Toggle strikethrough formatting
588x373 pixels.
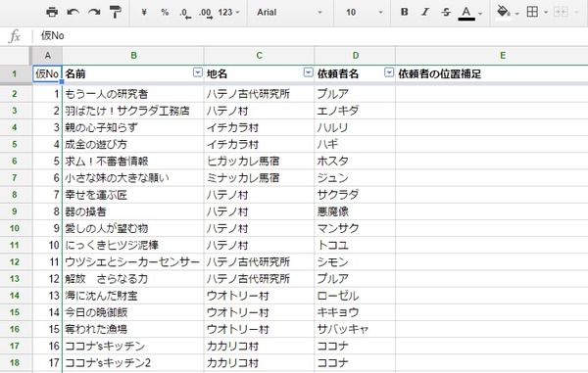(x=446, y=12)
